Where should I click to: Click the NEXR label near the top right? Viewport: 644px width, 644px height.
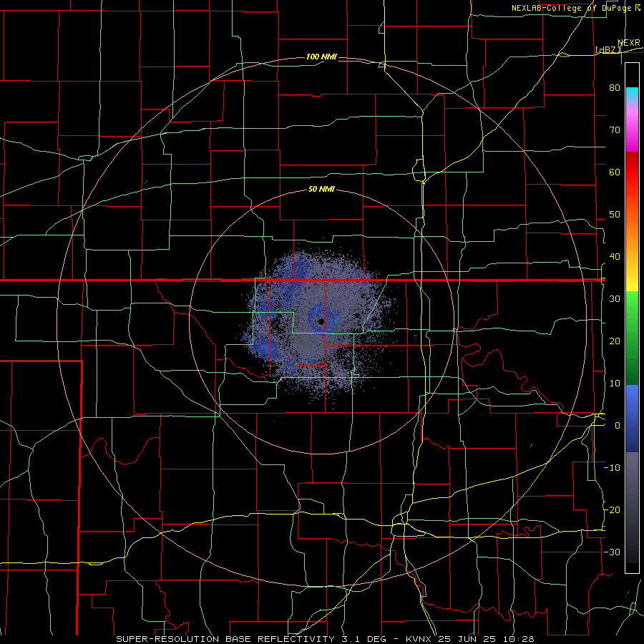coord(629,43)
